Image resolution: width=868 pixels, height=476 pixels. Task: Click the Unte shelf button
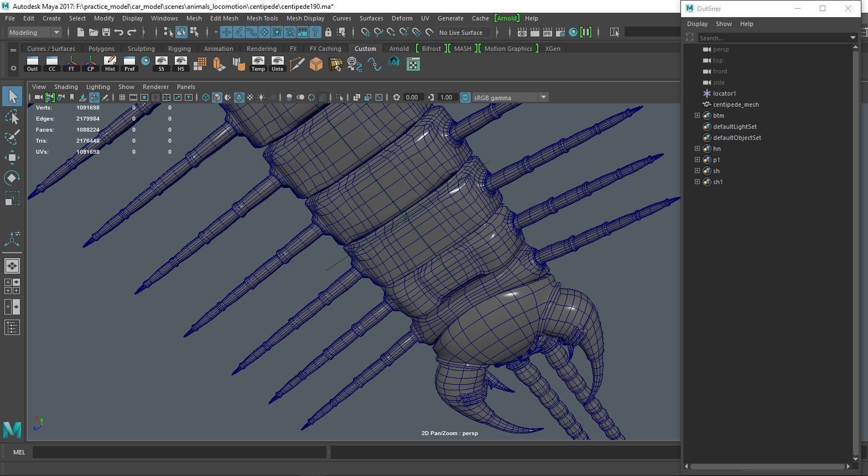pos(278,64)
